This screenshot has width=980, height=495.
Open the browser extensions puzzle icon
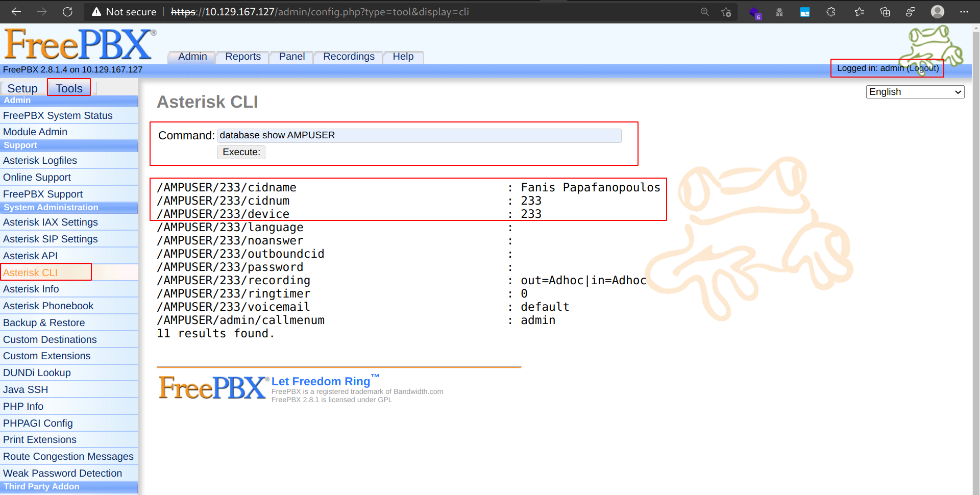[831, 11]
